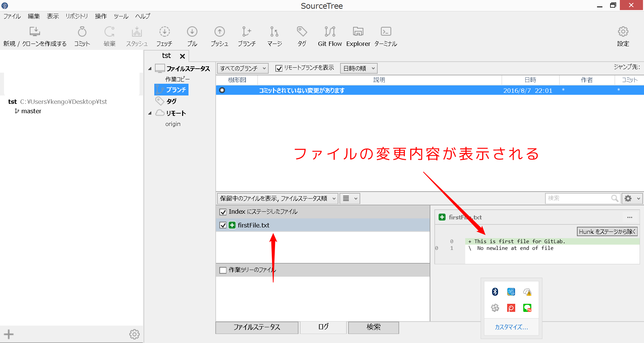Image resolution: width=644 pixels, height=343 pixels.
Task: Click the フェッチ toolbar icon
Action: pos(164,31)
